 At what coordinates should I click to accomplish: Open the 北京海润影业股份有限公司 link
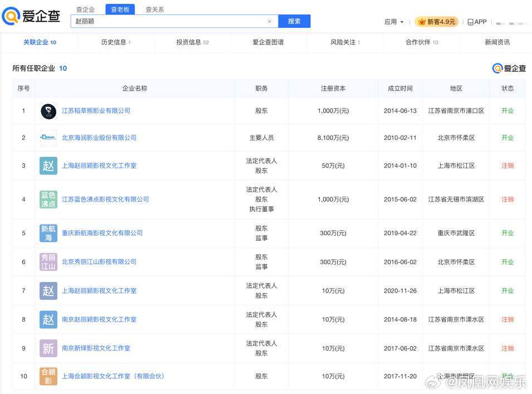[x=99, y=138]
